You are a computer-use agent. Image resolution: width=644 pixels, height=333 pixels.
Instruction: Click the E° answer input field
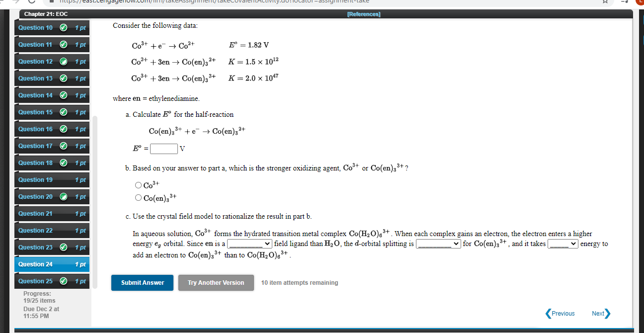click(x=164, y=149)
